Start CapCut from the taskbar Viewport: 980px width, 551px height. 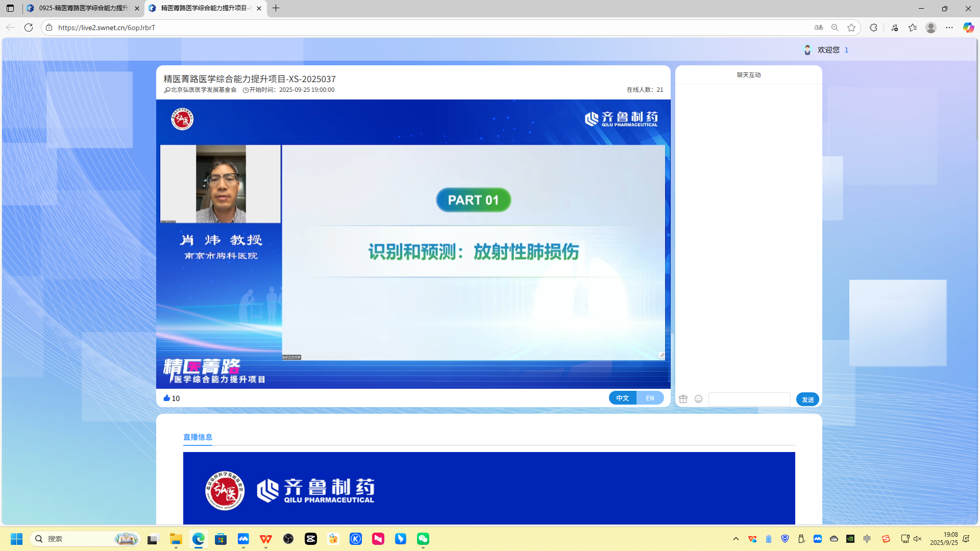click(x=310, y=539)
